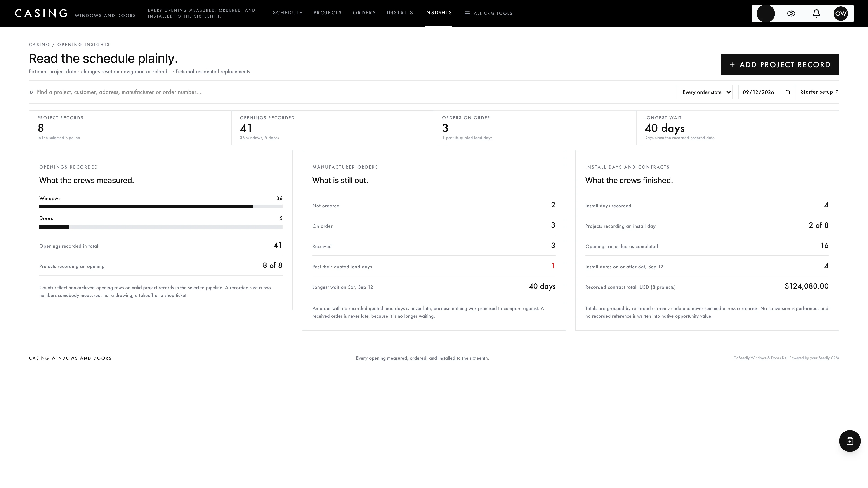This screenshot has height=488, width=868.
Task: Click Projects recording an opening row
Action: coord(161,266)
